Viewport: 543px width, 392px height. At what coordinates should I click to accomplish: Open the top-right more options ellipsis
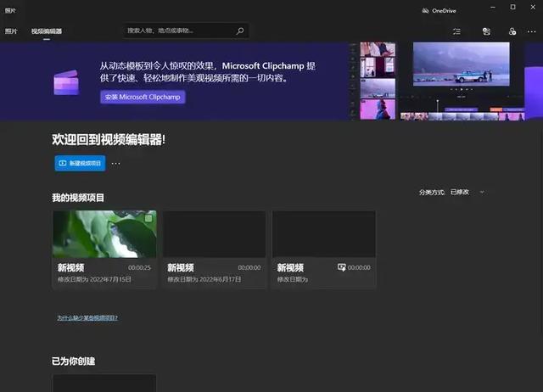click(531, 31)
